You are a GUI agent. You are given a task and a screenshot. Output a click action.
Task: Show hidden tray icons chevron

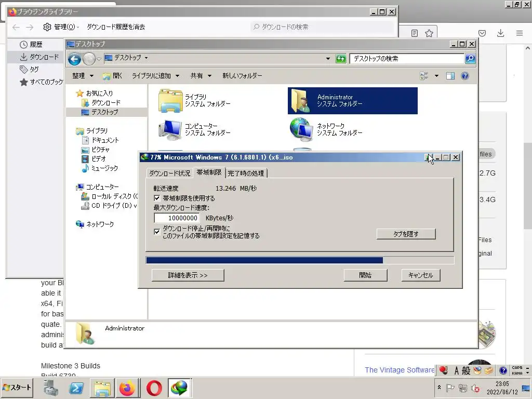coord(439,388)
